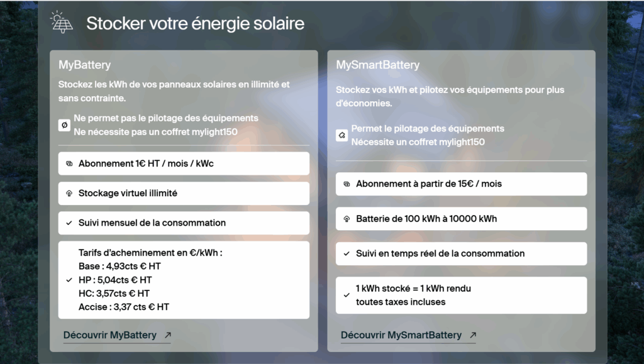Click checkmark beside Suivi mensuel de la consommation
This screenshot has height=364, width=644.
tap(69, 223)
